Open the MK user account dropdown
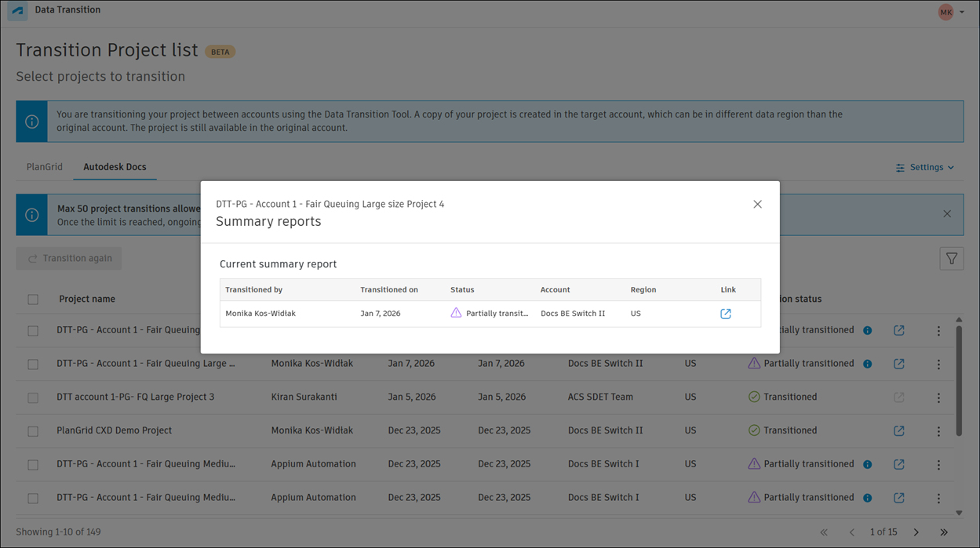This screenshot has width=980, height=548. pos(951,12)
